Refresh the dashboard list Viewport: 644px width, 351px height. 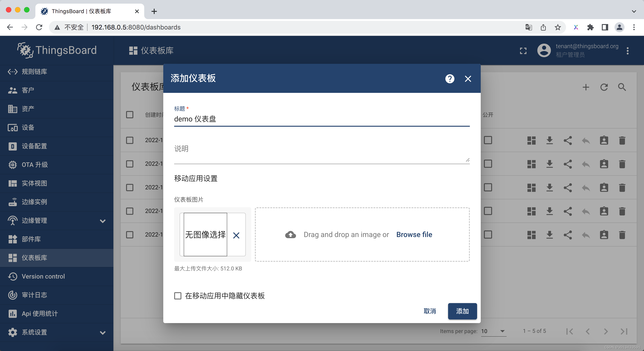pos(604,87)
